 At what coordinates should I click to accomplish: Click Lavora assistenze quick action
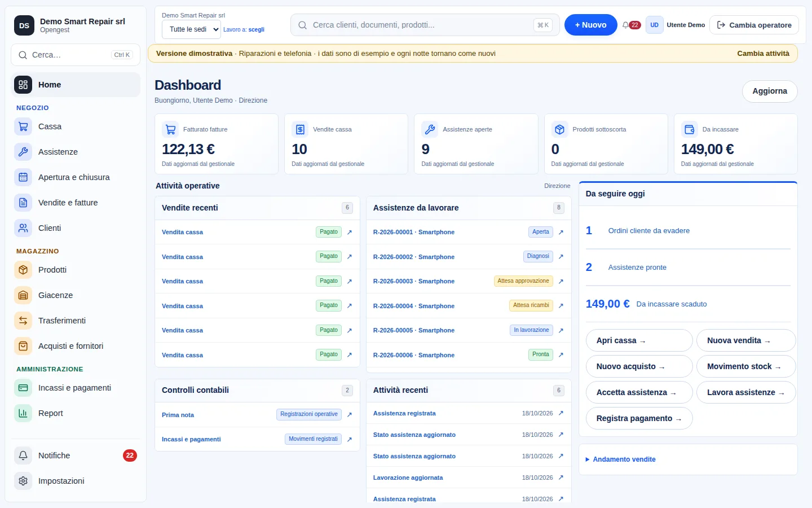746,392
